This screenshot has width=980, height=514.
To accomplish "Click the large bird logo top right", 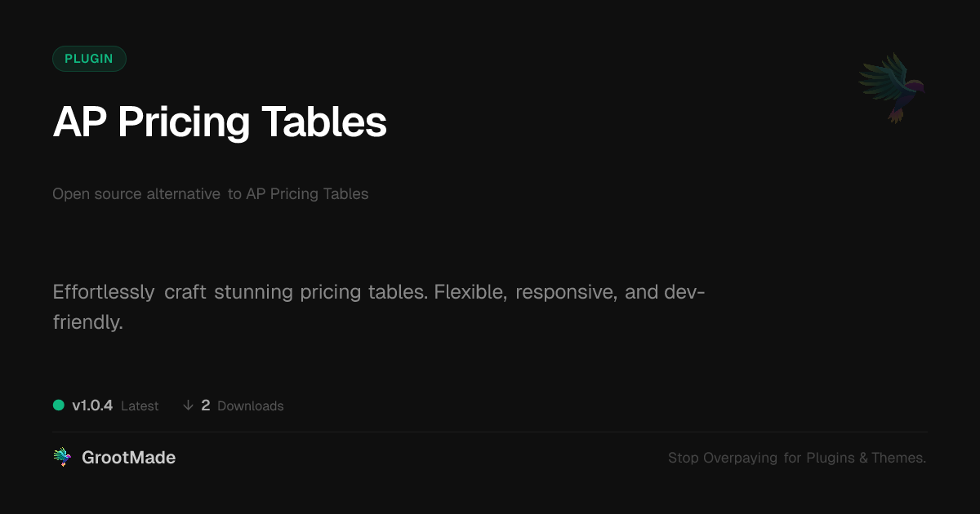I will coord(892,87).
